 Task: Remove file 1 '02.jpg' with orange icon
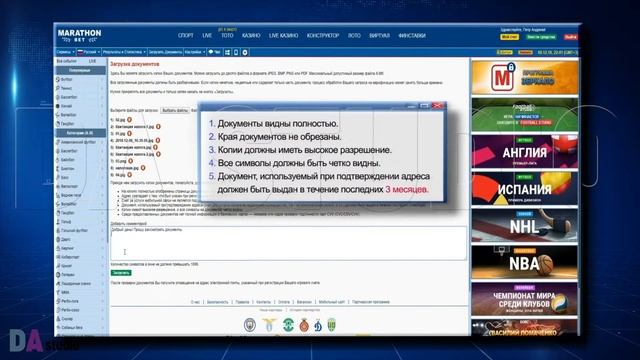tap(129, 120)
